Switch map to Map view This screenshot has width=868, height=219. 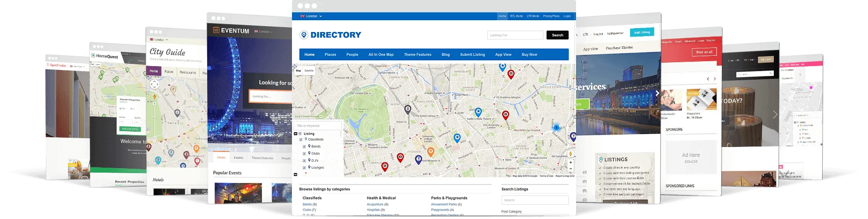tap(298, 71)
